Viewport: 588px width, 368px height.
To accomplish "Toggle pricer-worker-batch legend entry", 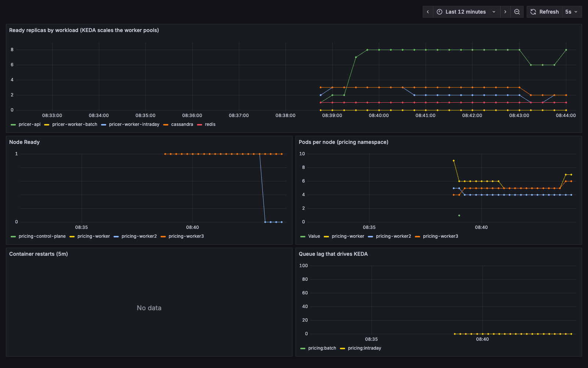I will [75, 124].
